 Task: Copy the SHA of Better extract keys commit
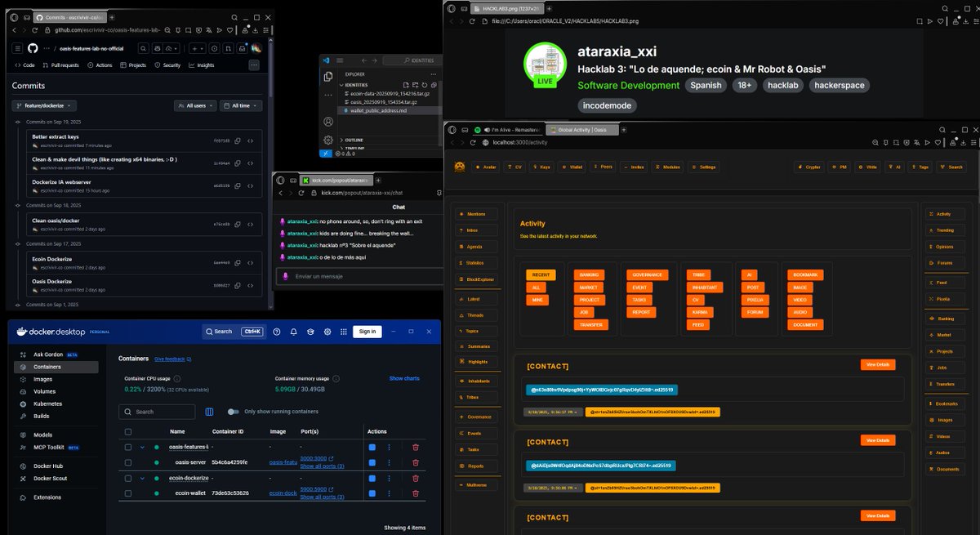point(237,140)
